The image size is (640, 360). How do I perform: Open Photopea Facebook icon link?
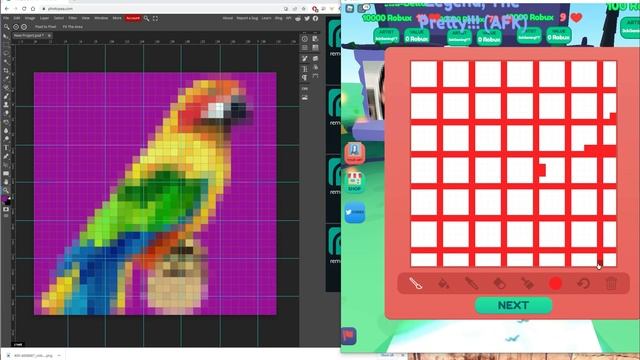(x=316, y=18)
